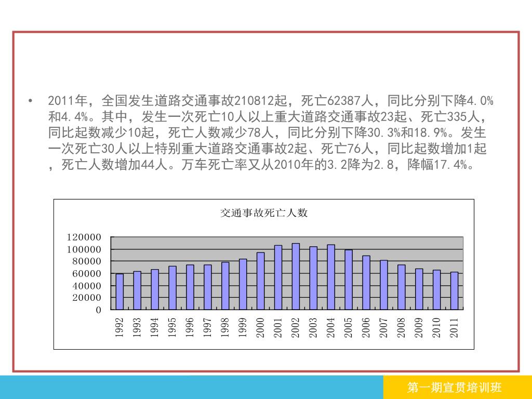Viewport: 532px width, 399px height.
Task: Click the 2000 bar in the chart
Action: [x=260, y=281]
